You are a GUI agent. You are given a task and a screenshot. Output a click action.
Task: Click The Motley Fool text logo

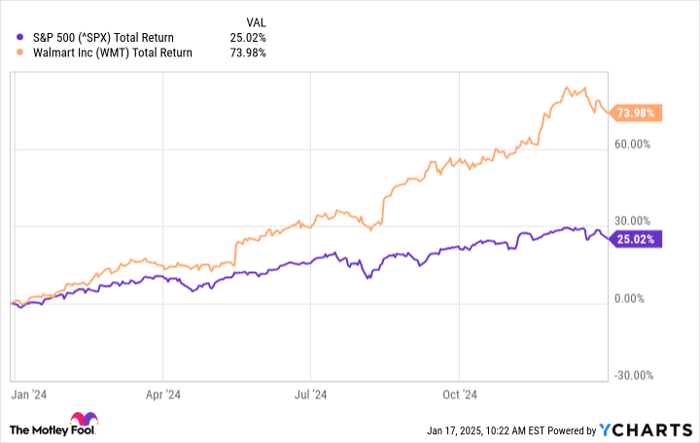tap(37, 431)
